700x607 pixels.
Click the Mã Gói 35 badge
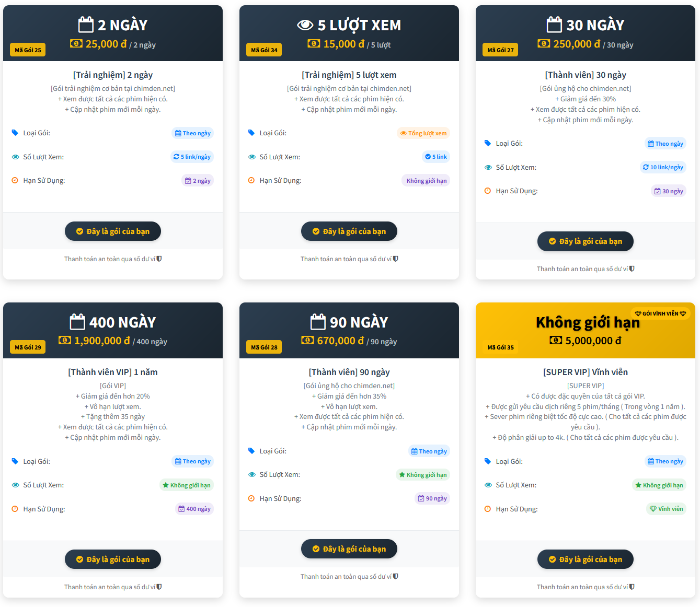pyautogui.click(x=500, y=347)
